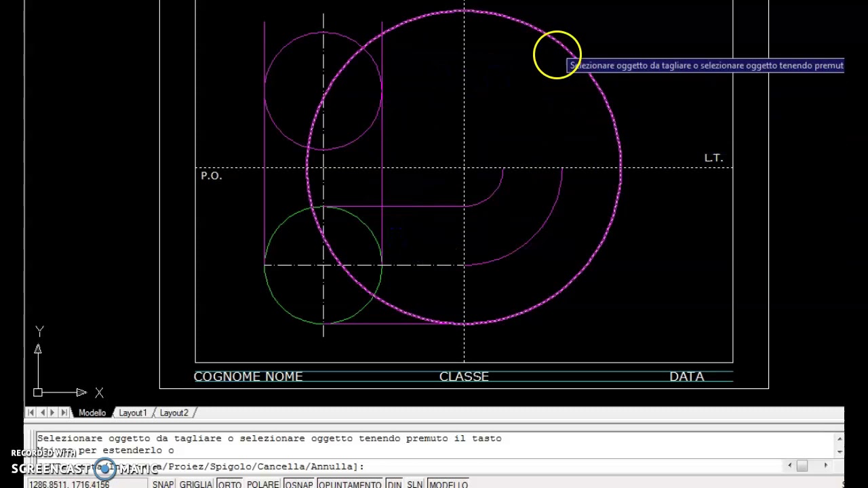
Task: Click the DATA title block text
Action: coord(687,377)
